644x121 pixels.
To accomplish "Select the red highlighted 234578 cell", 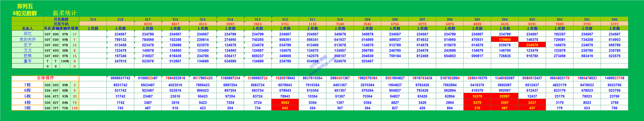I will (x=532, y=45).
